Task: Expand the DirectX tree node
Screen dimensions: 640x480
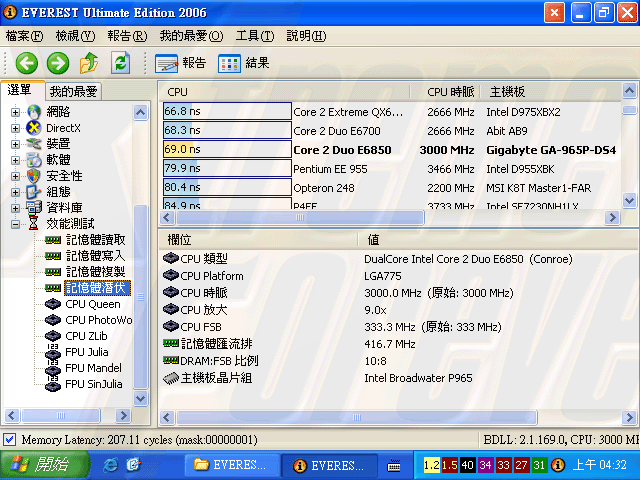Action: pos(16,128)
